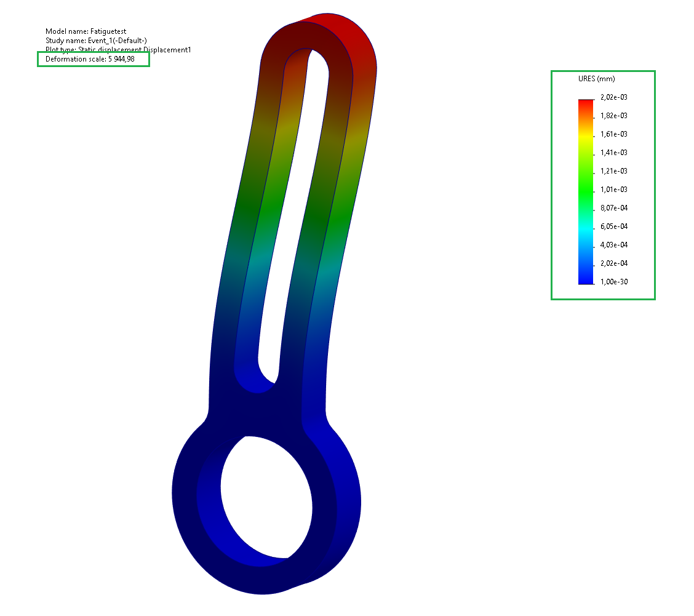Click the legend value 1,41e-03
694x616 pixels.
(613, 153)
